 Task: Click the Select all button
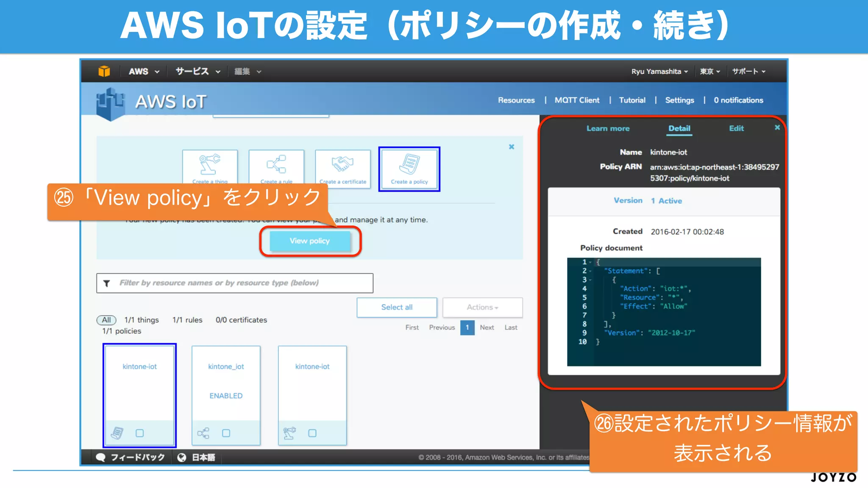(397, 308)
